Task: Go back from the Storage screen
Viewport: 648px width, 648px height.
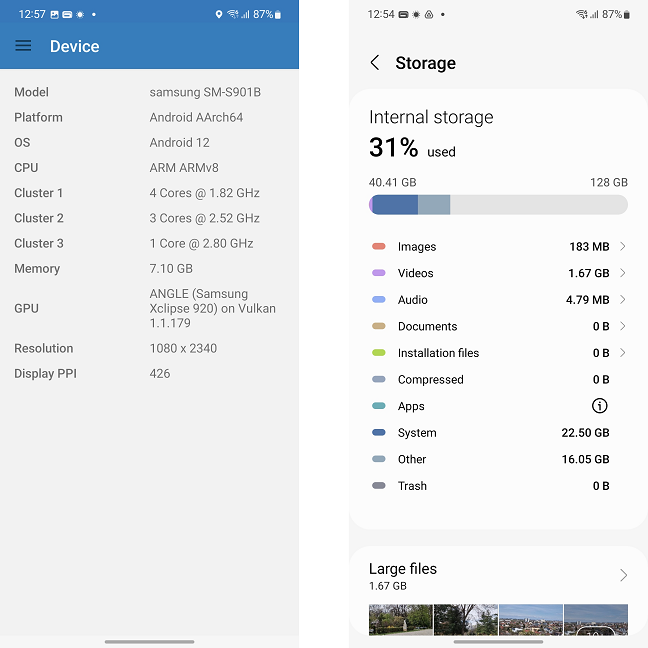Action: 375,63
